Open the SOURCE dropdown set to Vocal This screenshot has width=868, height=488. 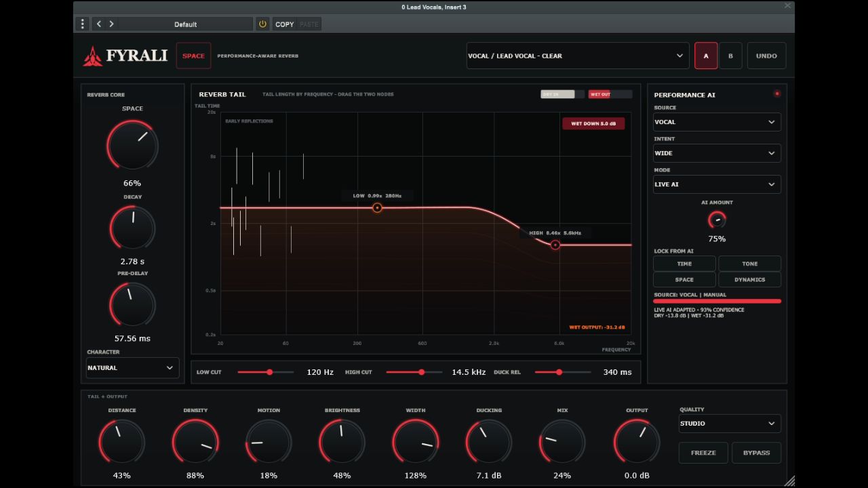pyautogui.click(x=717, y=122)
